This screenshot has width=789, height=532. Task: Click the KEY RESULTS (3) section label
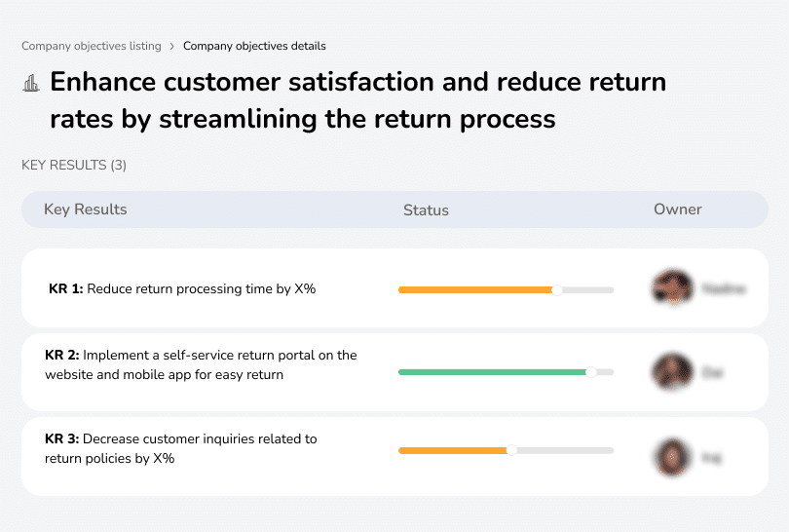74,166
